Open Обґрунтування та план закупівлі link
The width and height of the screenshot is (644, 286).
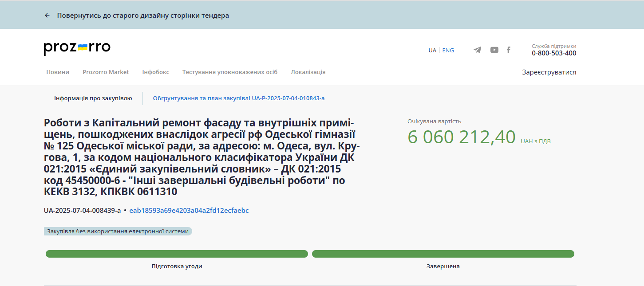[238, 98]
